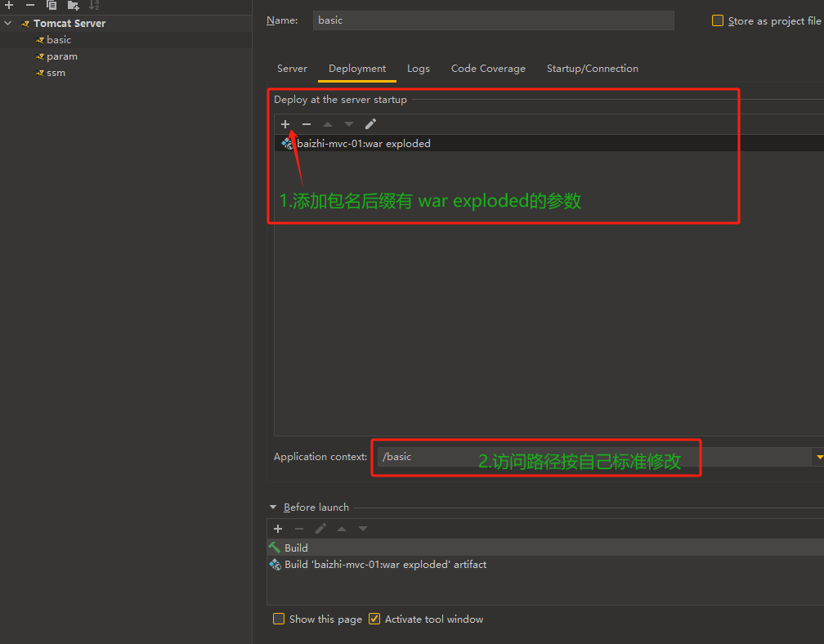Image resolution: width=824 pixels, height=644 pixels.
Task: Click the add artifact plus icon in Deployment
Action: [285, 124]
